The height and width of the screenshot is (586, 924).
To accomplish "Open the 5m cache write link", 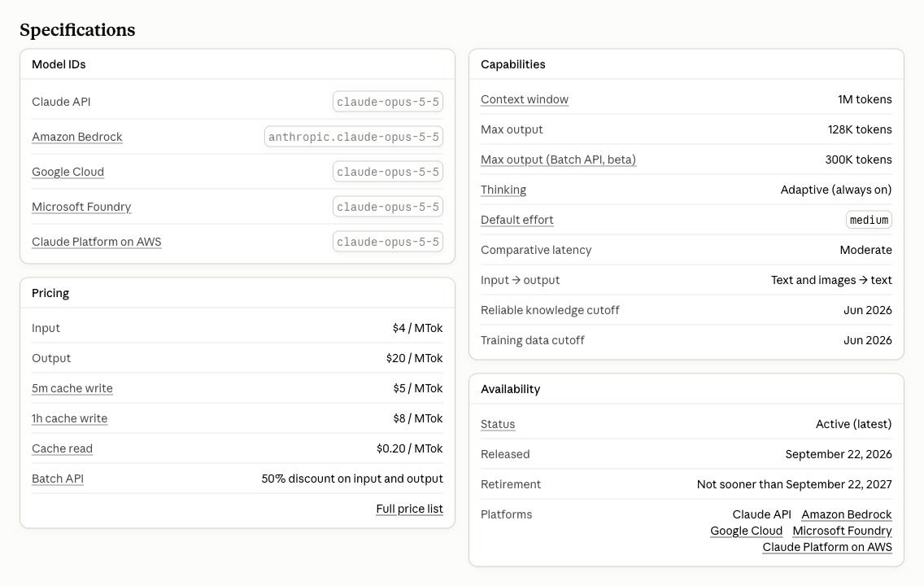I will pyautogui.click(x=72, y=388).
